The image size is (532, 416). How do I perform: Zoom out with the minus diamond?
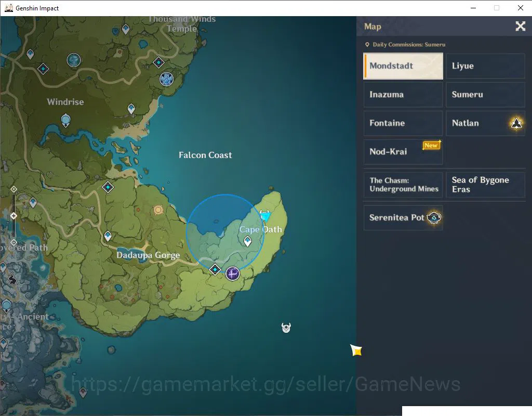[x=14, y=242]
